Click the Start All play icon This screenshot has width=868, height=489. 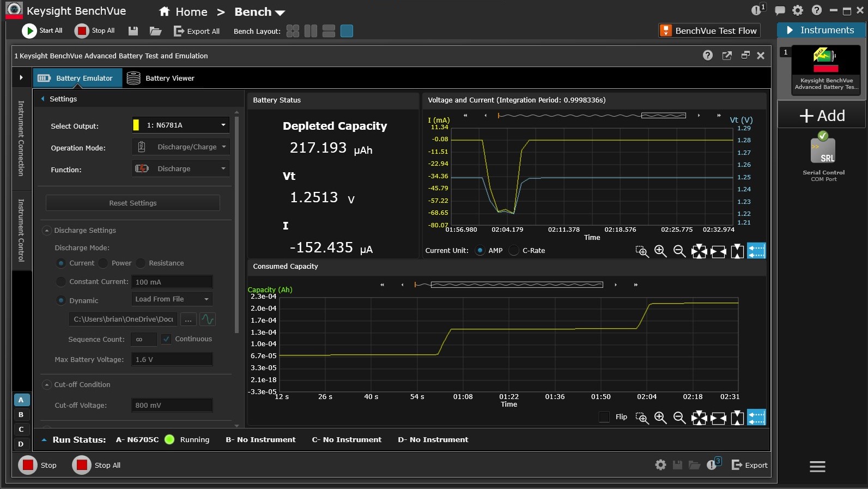(x=29, y=31)
